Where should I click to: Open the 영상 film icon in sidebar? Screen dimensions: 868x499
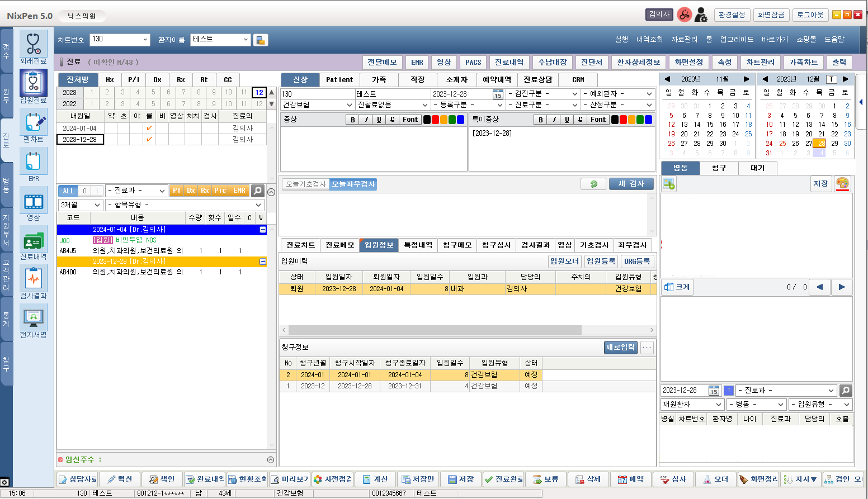[33, 200]
